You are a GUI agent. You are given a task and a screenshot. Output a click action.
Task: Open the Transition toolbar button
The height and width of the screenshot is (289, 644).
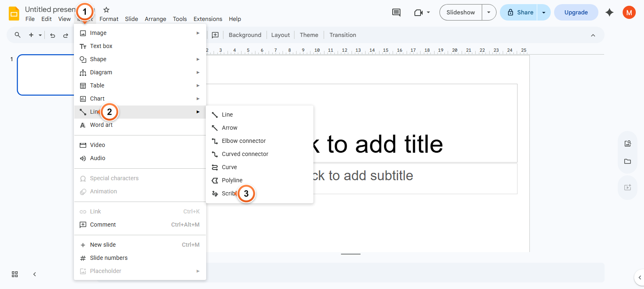click(343, 35)
